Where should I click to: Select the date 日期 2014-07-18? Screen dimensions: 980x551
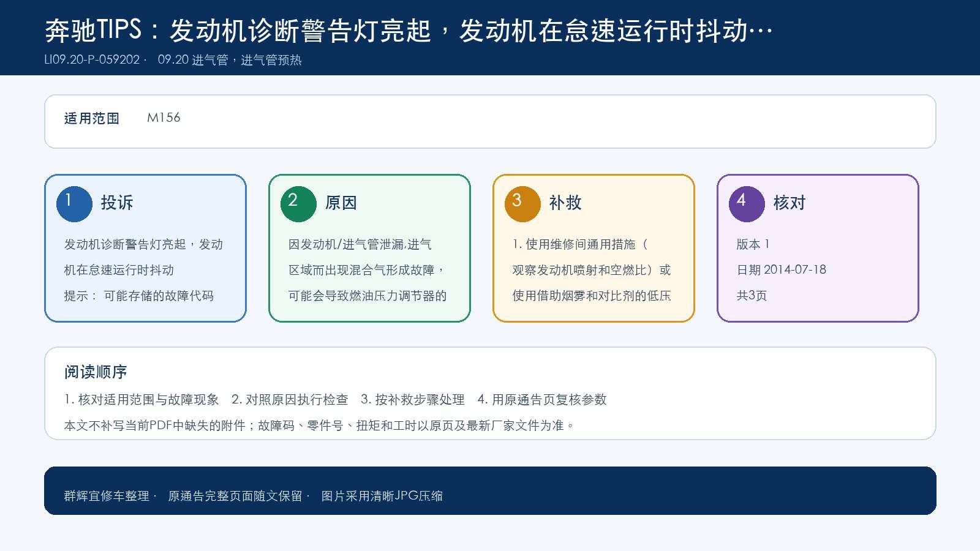tap(781, 270)
